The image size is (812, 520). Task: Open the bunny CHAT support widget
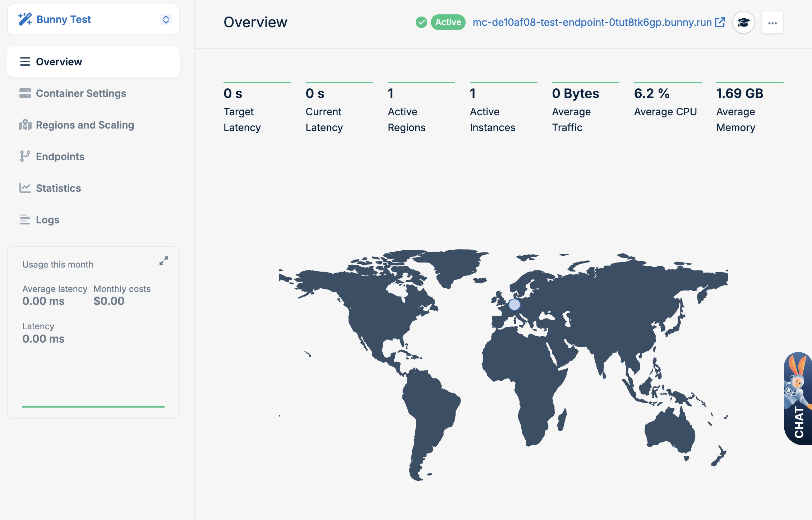pos(798,399)
